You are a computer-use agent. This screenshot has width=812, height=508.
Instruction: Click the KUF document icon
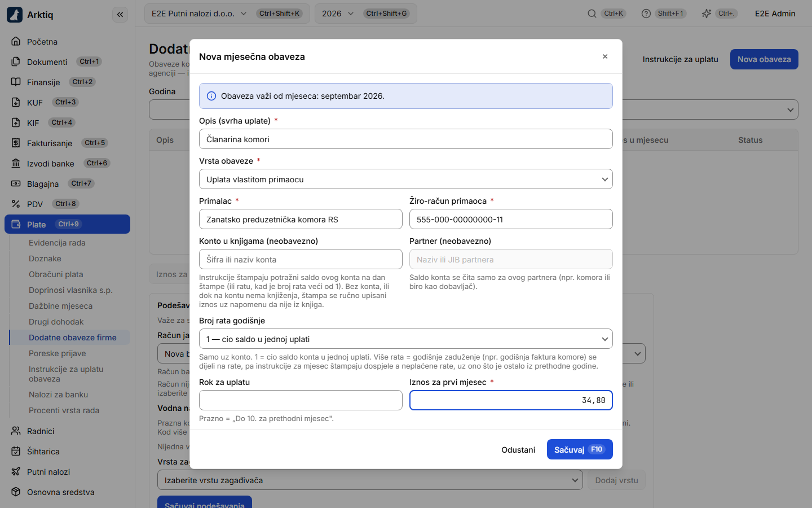[x=16, y=102]
